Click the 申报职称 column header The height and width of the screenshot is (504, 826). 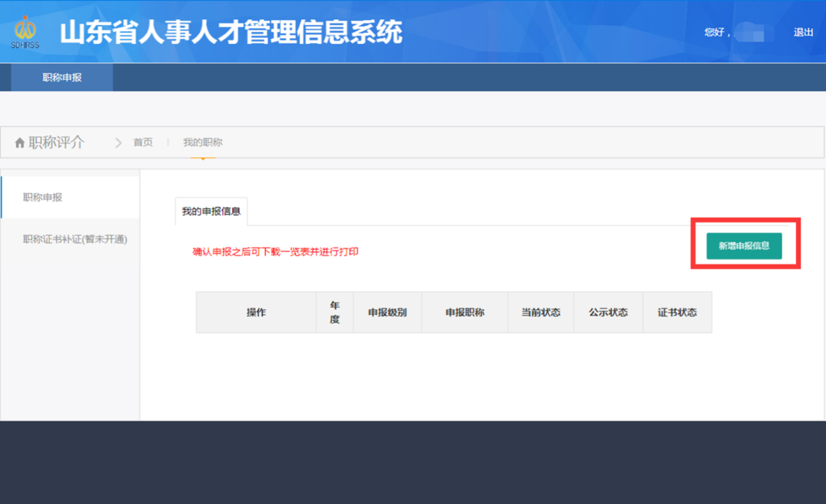[465, 312]
